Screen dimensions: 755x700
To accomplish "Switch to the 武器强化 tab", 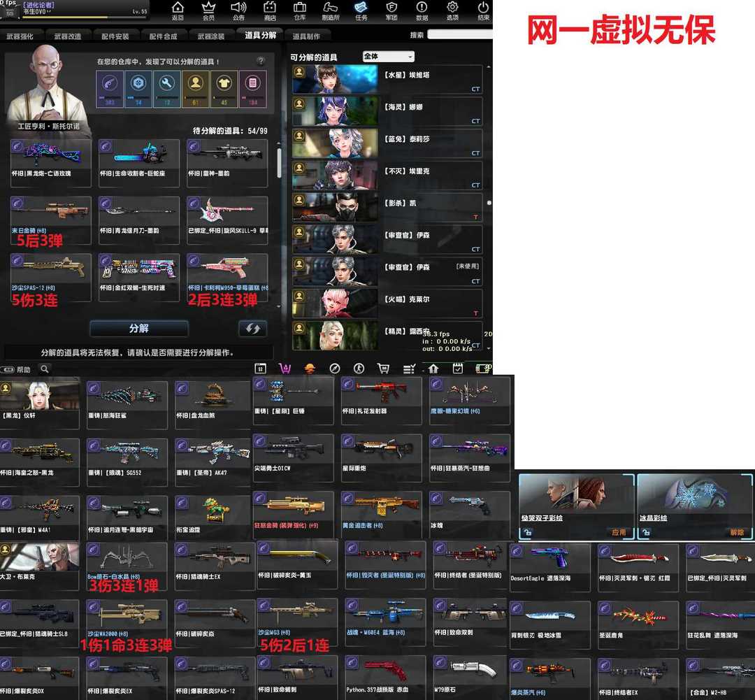I will click(20, 36).
